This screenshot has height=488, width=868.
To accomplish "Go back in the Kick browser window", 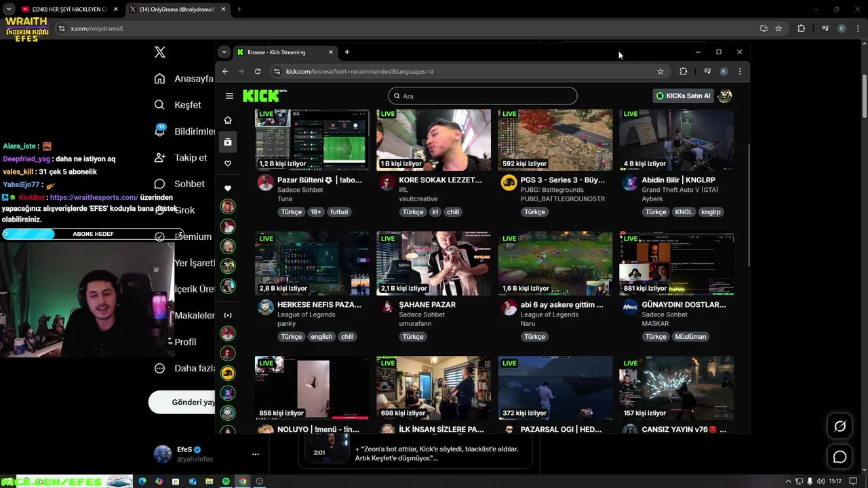I will tap(225, 71).
